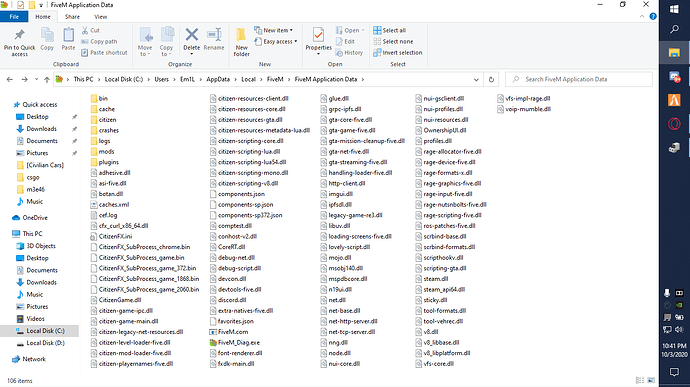
Task: Click Local breadcrumb in address bar
Action: (x=248, y=80)
